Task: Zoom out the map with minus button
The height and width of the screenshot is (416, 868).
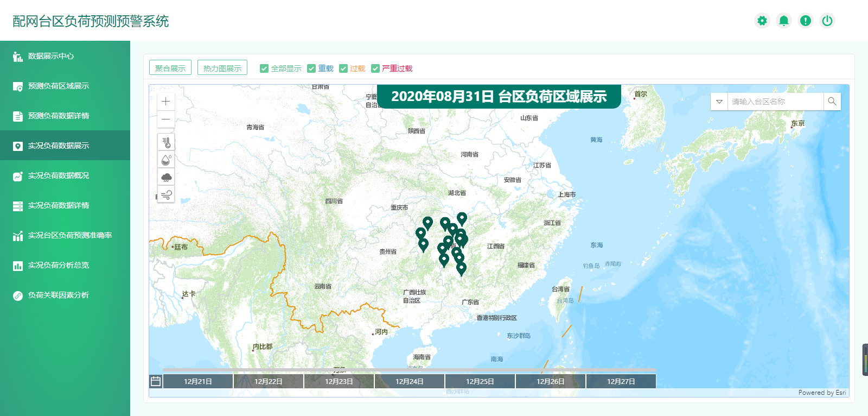Action: coord(166,119)
